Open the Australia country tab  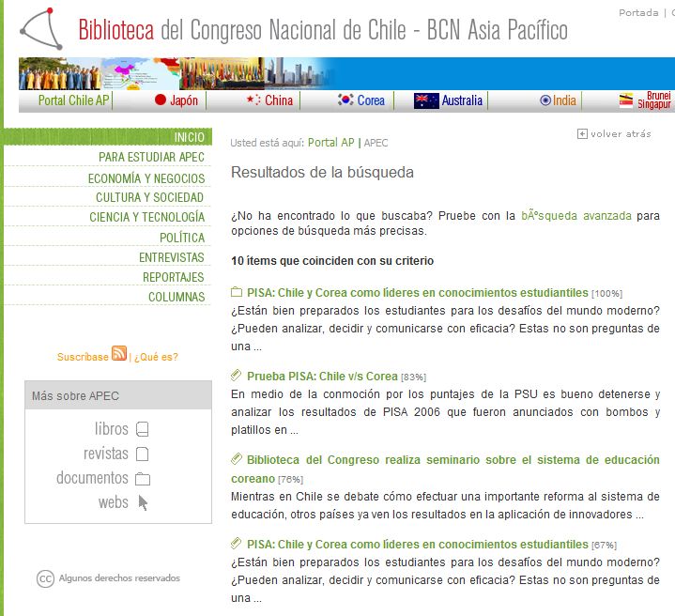tap(462, 100)
